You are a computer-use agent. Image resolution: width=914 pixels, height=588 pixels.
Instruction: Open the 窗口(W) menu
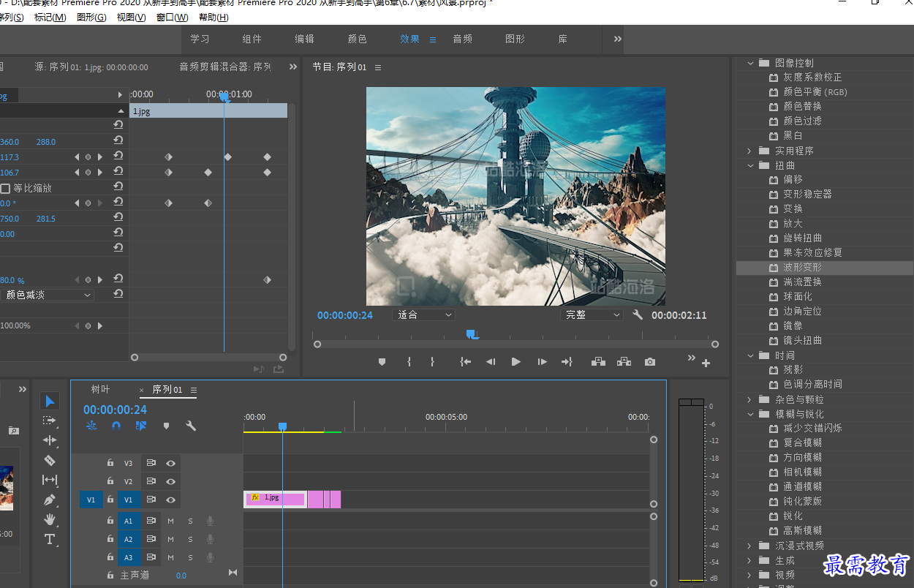[173, 18]
